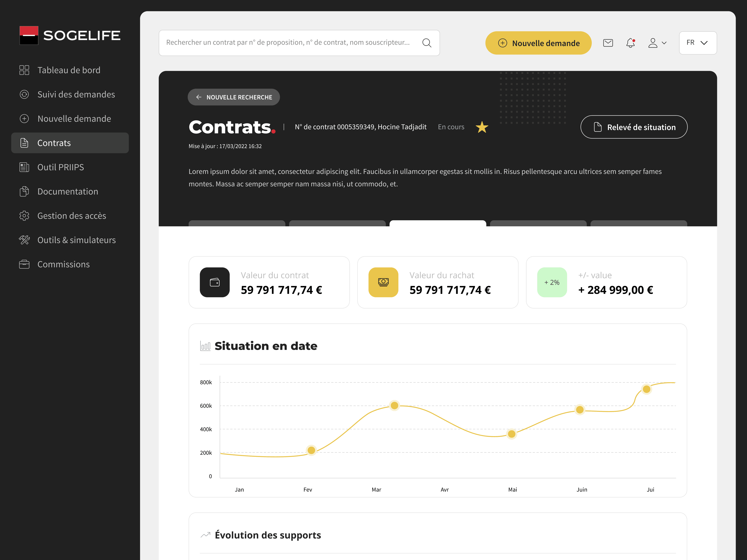
Task: Open notifications bell icon
Action: (x=630, y=43)
